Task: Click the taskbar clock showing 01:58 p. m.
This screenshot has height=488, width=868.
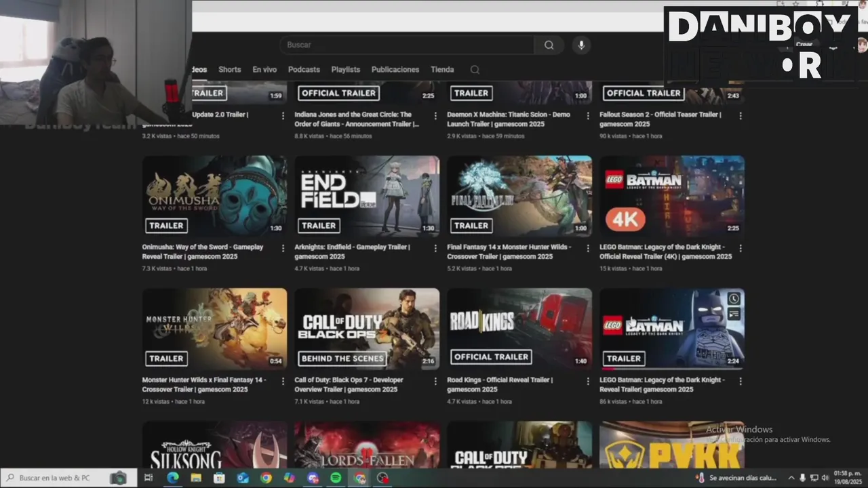Action: [x=848, y=478]
